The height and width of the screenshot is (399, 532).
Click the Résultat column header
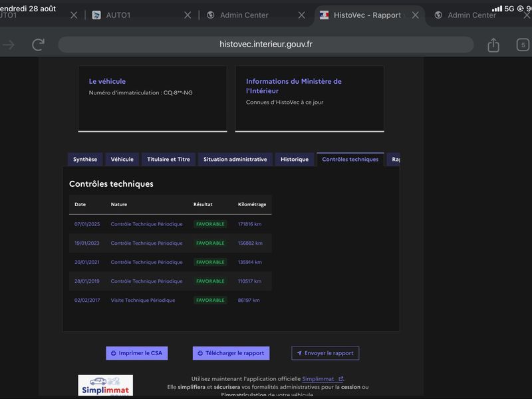(203, 204)
